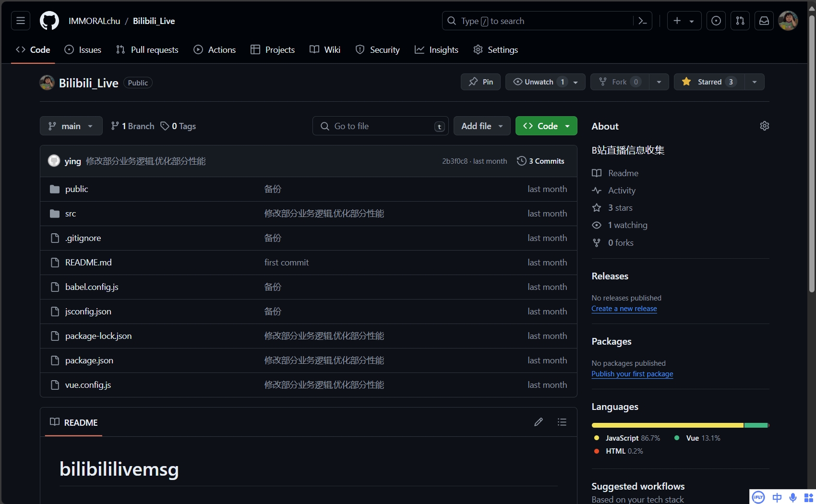This screenshot has width=816, height=504.
Task: Focus the Type / to search box
Action: click(x=538, y=21)
